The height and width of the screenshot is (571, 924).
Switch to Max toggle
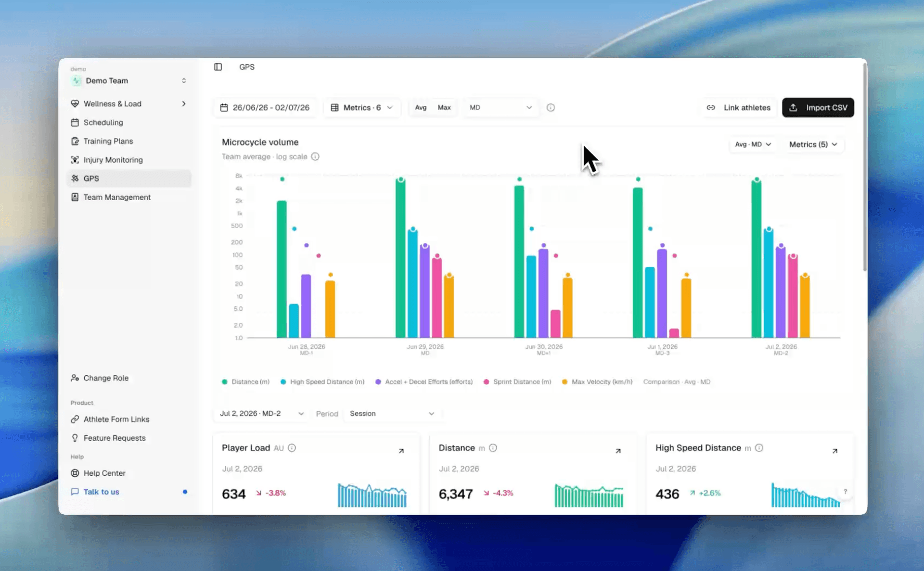coord(444,107)
